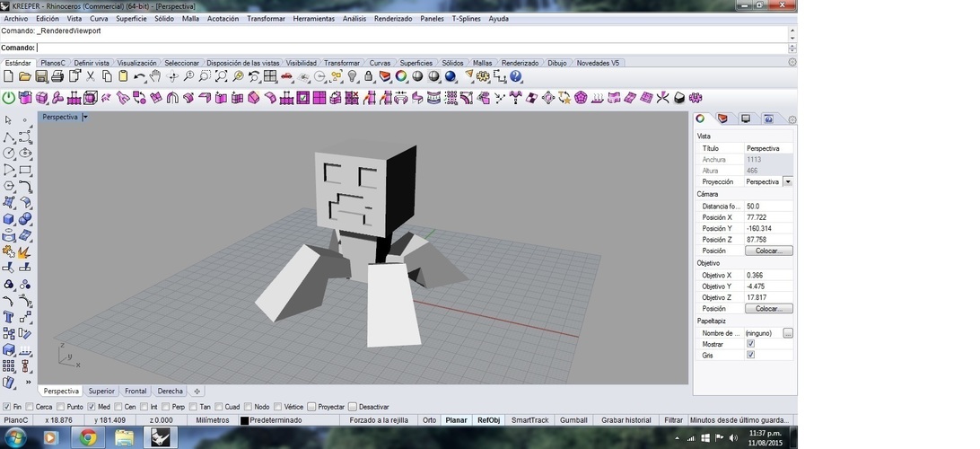The image size is (980, 449).
Task: Save the model with the floppy disk icon
Action: tap(41, 76)
